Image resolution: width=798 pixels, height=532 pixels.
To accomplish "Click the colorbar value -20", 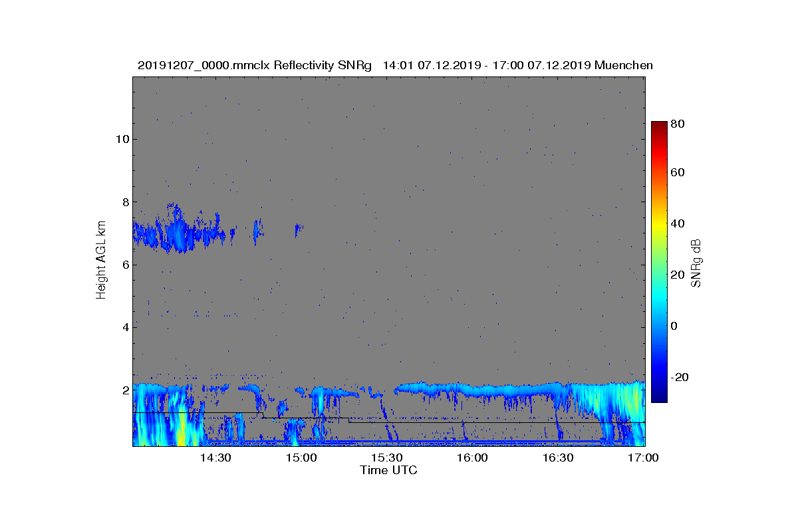I will (x=680, y=377).
